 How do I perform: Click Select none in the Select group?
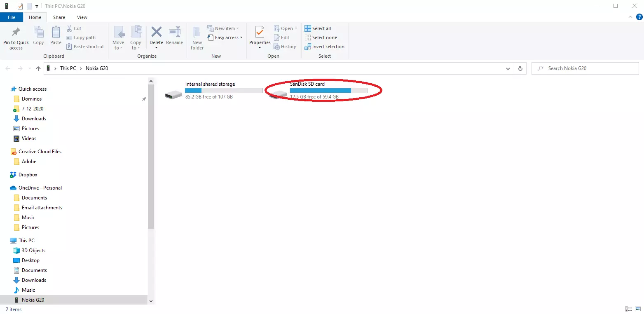(321, 37)
